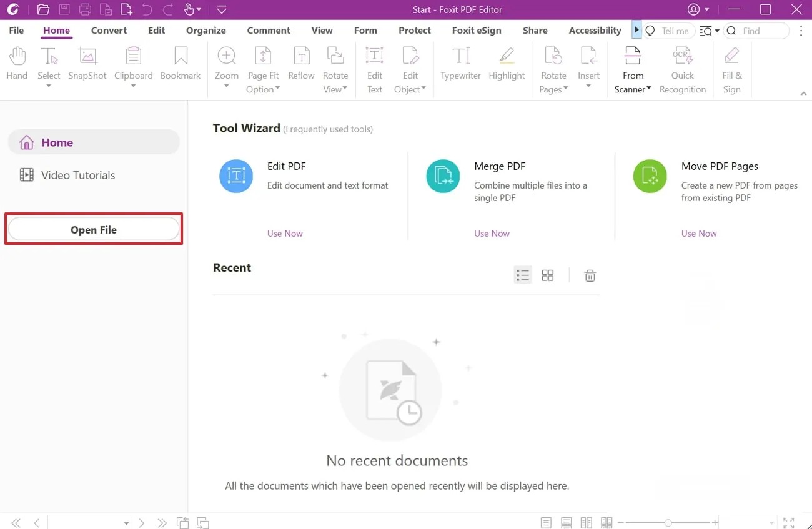
Task: Switch Recent files to thumbnail grid view
Action: click(x=548, y=275)
